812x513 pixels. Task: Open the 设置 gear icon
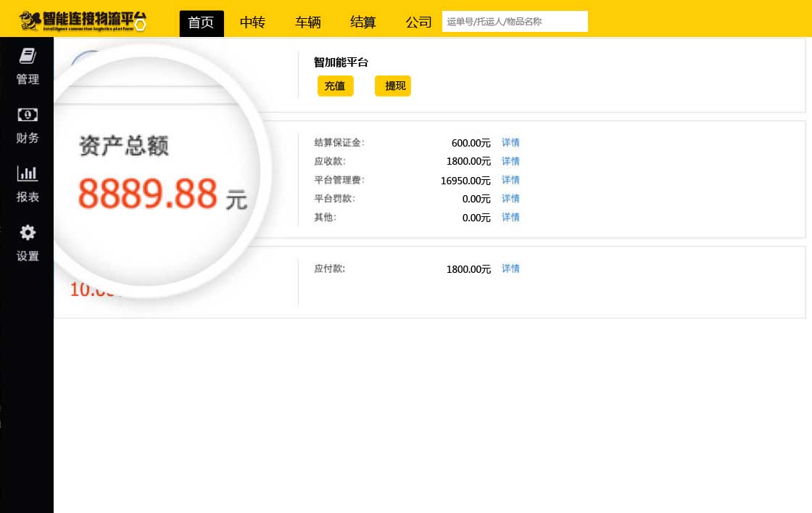click(28, 233)
